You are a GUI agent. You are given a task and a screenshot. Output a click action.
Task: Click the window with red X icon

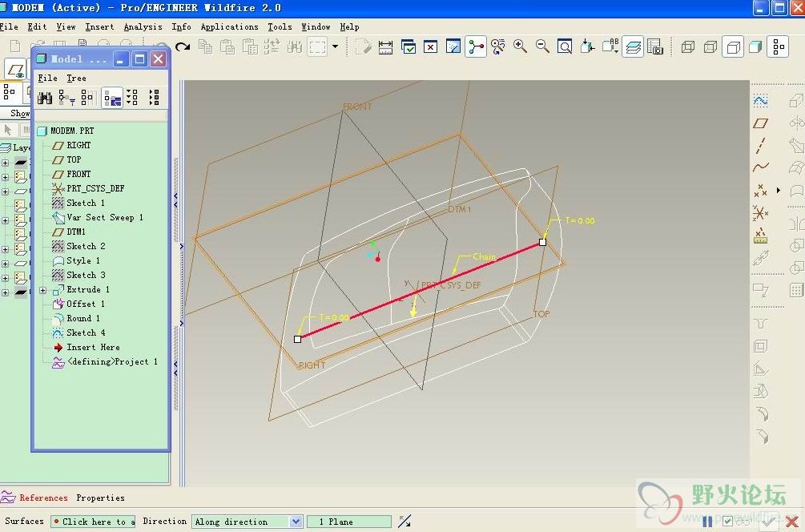click(x=430, y=47)
